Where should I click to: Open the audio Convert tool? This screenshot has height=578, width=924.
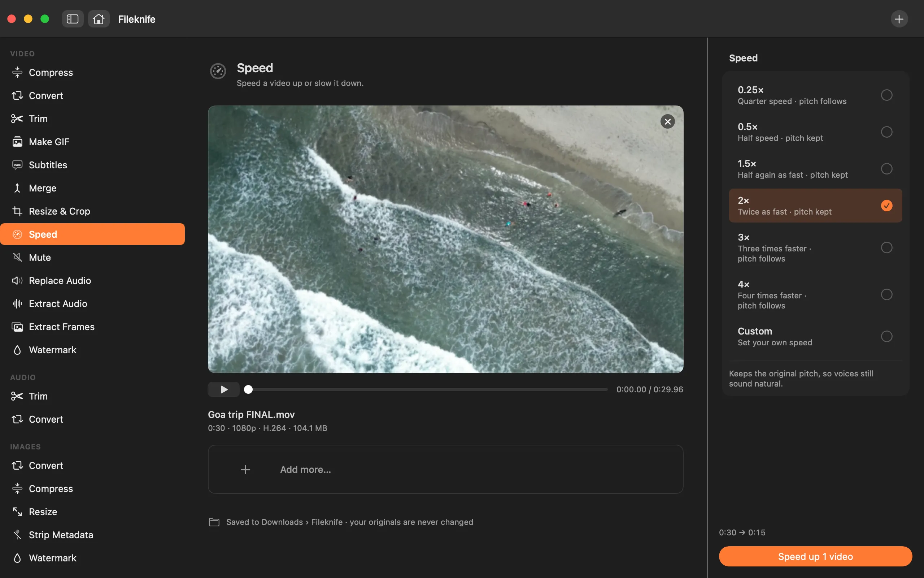[x=92, y=419]
